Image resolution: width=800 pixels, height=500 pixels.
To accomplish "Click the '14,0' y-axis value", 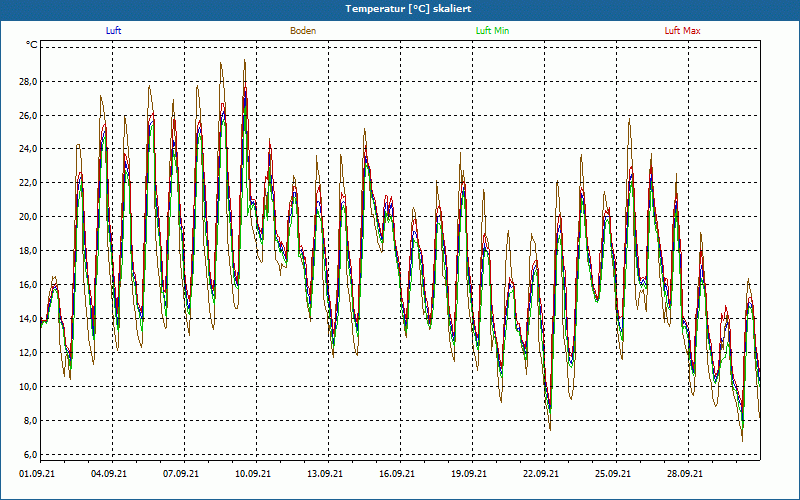I will click(28, 319).
